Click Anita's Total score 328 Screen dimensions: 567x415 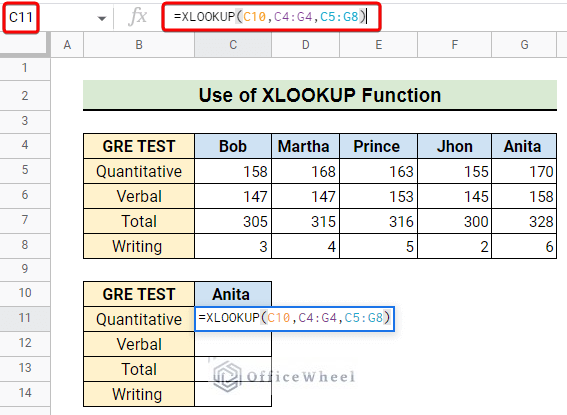524,221
